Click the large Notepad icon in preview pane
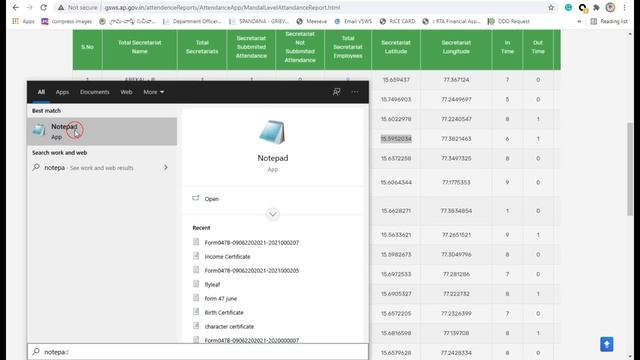This screenshot has width=640, height=360. pyautogui.click(x=272, y=132)
